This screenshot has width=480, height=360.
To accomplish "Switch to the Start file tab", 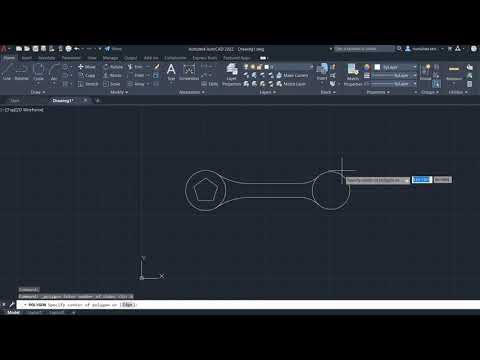I will coord(15,100).
